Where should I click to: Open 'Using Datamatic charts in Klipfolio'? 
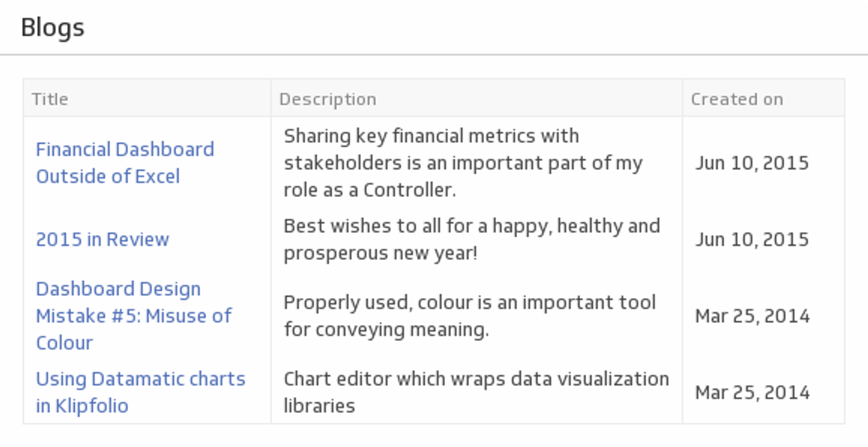(x=140, y=391)
